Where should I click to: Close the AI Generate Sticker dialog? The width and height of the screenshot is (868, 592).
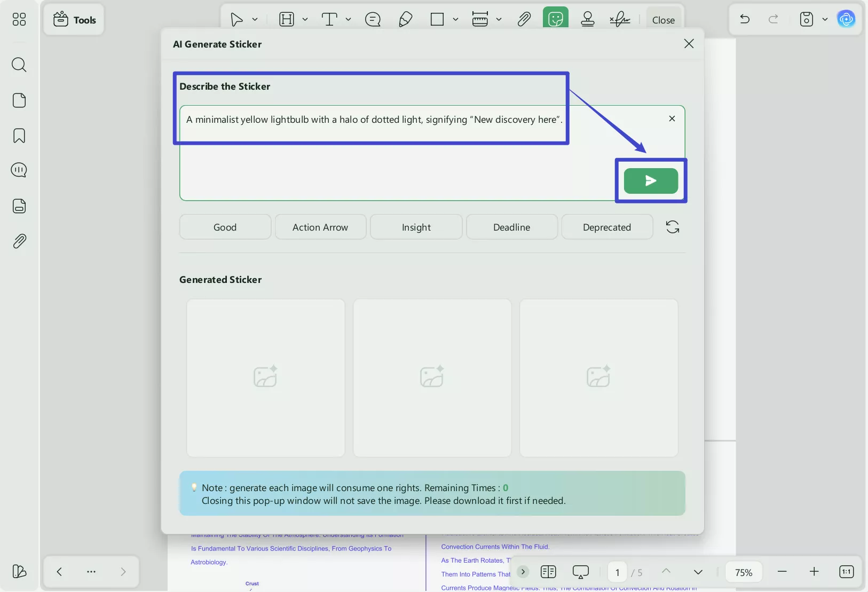689,44
